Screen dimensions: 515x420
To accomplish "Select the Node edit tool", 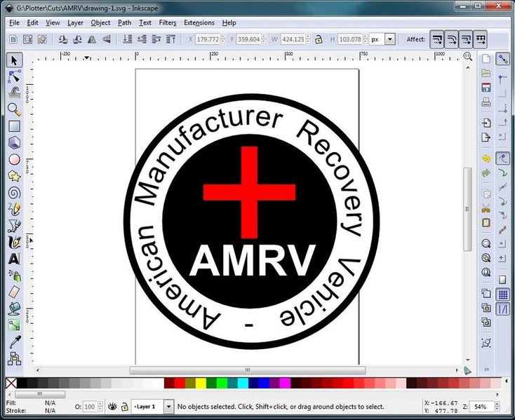I will coord(14,76).
